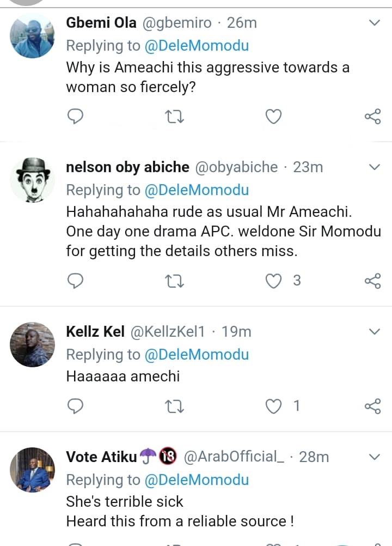Like nelson oby abiche's tweet with 3 likes
The height and width of the screenshot is (546, 392).
[x=273, y=281]
